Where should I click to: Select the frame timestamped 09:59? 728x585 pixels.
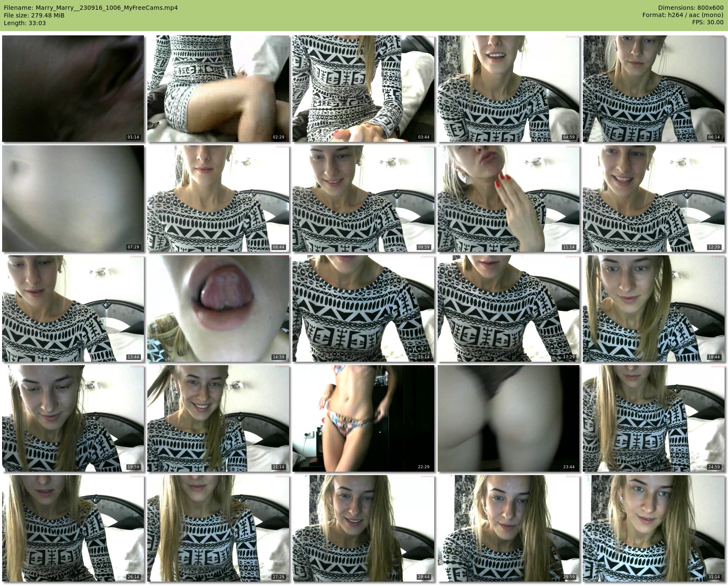[363, 199]
